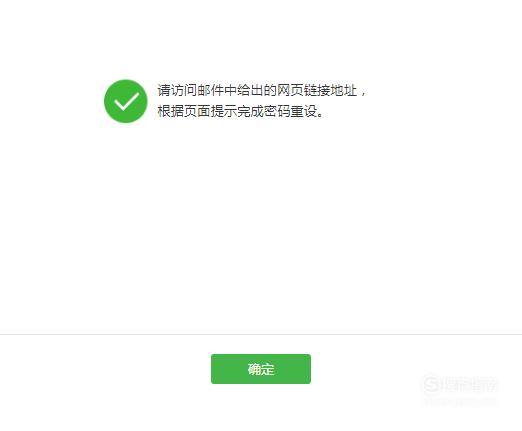The image size is (522, 431).
Task: Click the faint URL text under the watermark
Action: 460,402
